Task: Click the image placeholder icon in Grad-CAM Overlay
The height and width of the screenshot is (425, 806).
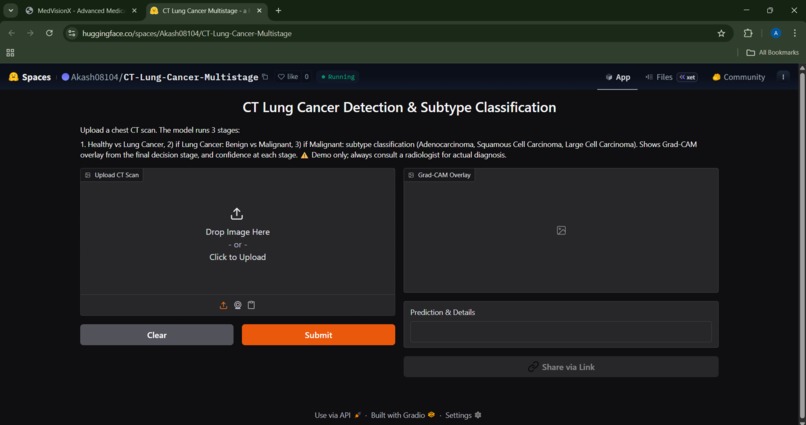Action: 561,231
